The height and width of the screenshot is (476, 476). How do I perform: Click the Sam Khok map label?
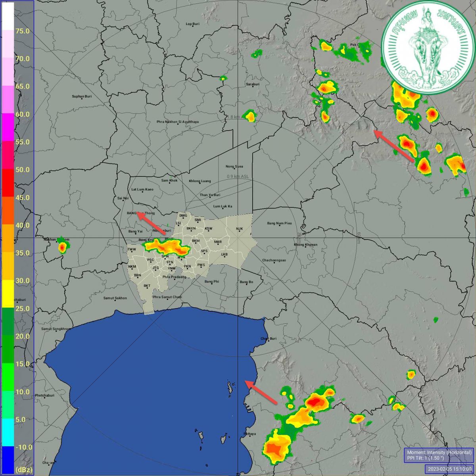pos(169,180)
